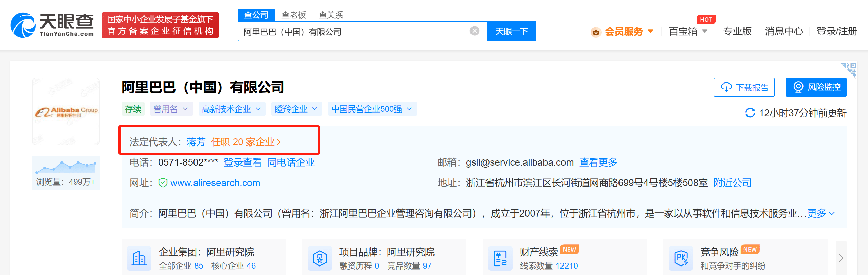Image resolution: width=868 pixels, height=275 pixels.
Task: Click the 风险监控 button
Action: (816, 87)
